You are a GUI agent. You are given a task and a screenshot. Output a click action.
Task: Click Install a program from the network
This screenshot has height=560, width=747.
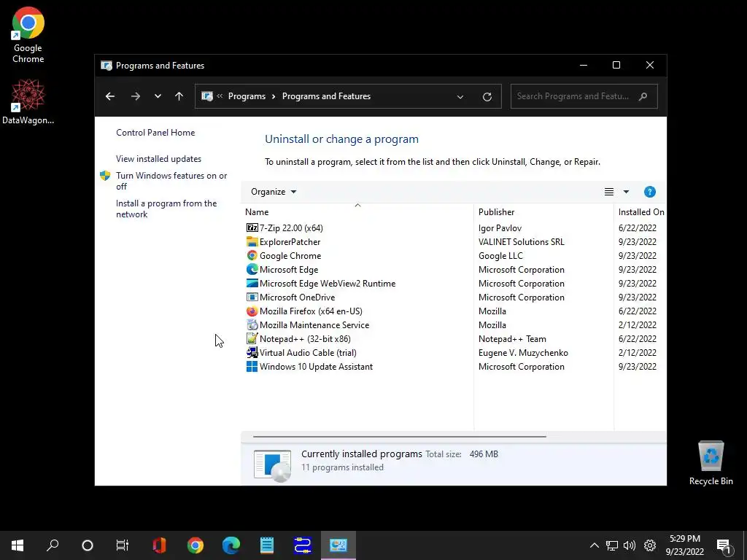tap(166, 209)
